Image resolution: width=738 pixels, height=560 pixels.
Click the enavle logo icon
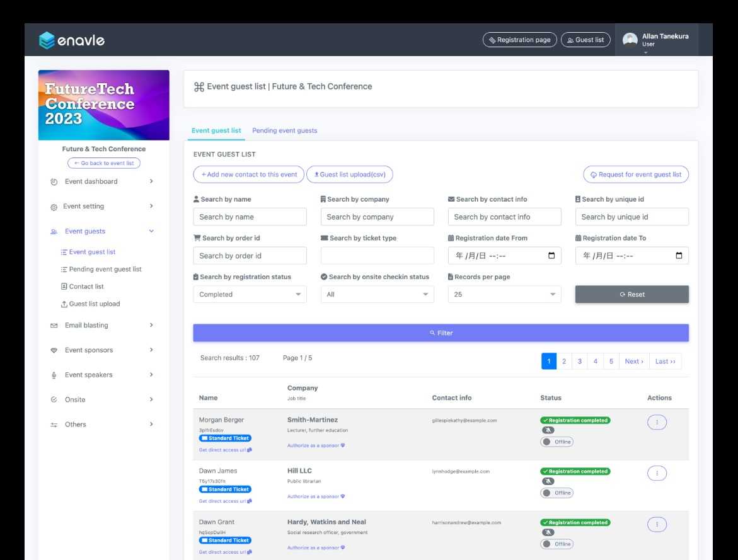47,40
